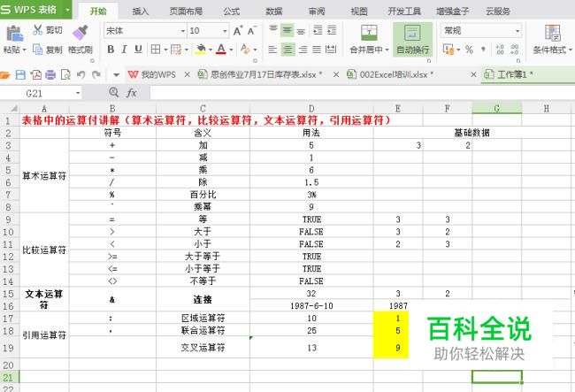
Task: Click the cell borders icon
Action: (x=156, y=50)
